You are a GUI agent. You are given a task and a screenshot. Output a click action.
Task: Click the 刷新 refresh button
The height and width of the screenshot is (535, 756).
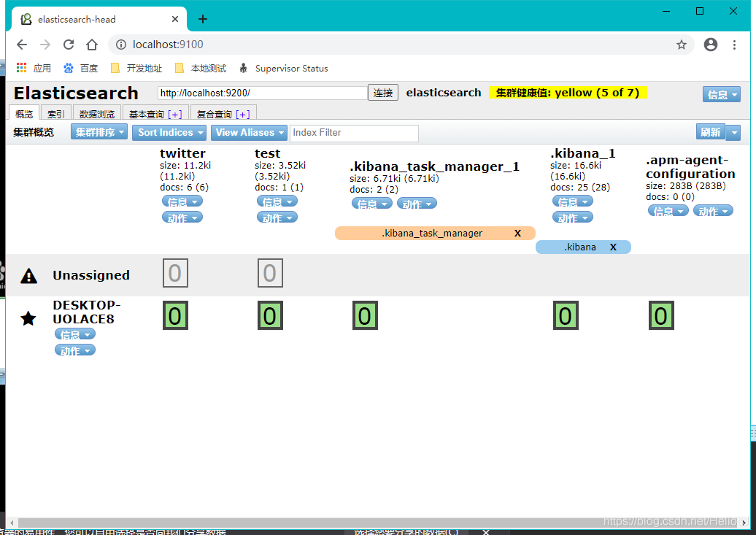711,132
